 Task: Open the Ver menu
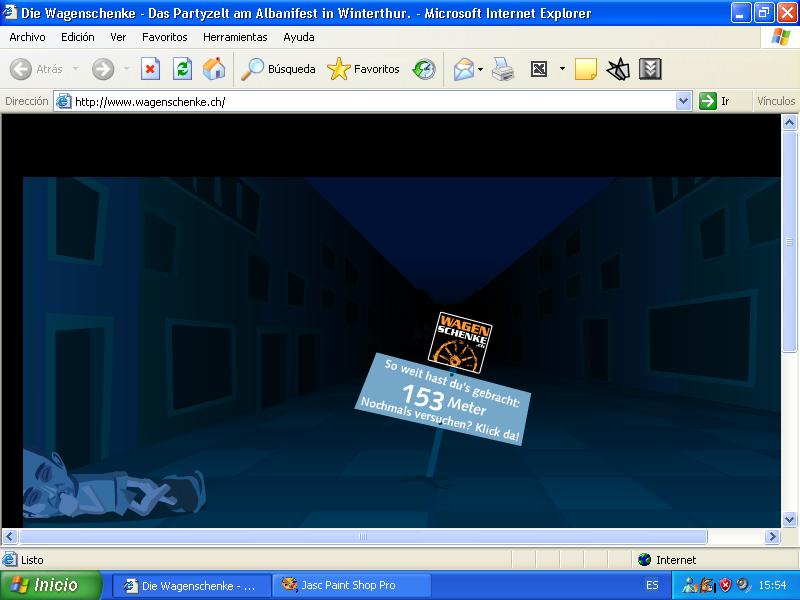(118, 37)
